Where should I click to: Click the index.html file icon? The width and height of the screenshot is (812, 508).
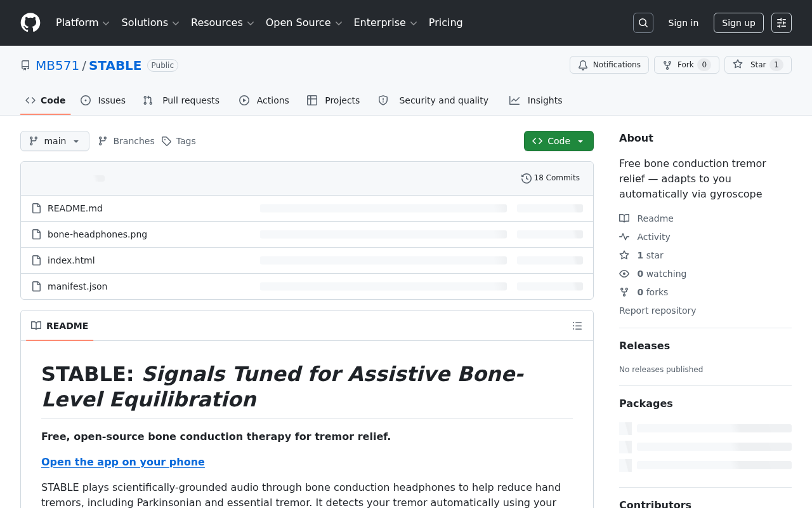click(x=37, y=260)
